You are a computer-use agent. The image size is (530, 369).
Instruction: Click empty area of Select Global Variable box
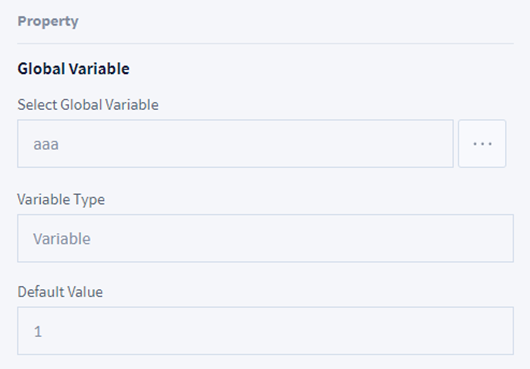pos(257,144)
